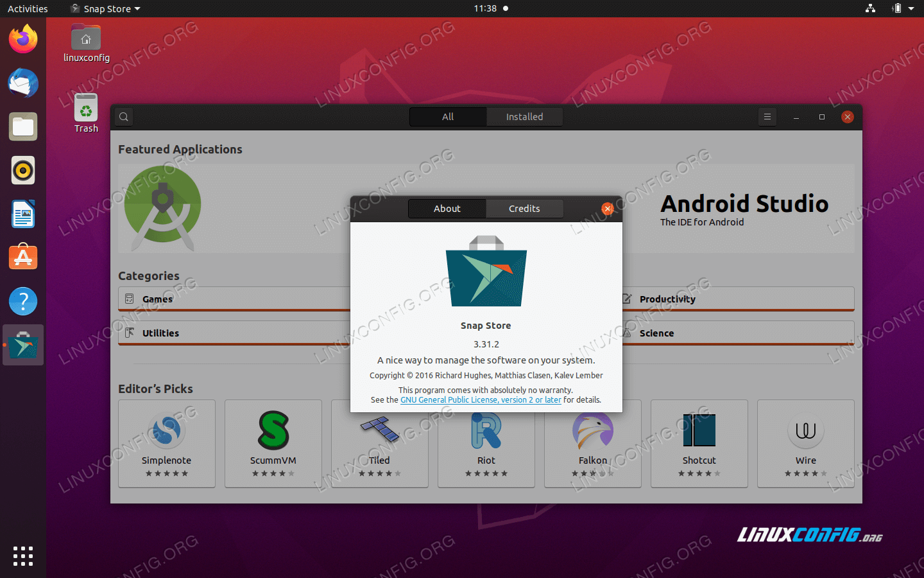Click the Android Studio logo icon
The width and height of the screenshot is (924, 578).
coord(162,209)
